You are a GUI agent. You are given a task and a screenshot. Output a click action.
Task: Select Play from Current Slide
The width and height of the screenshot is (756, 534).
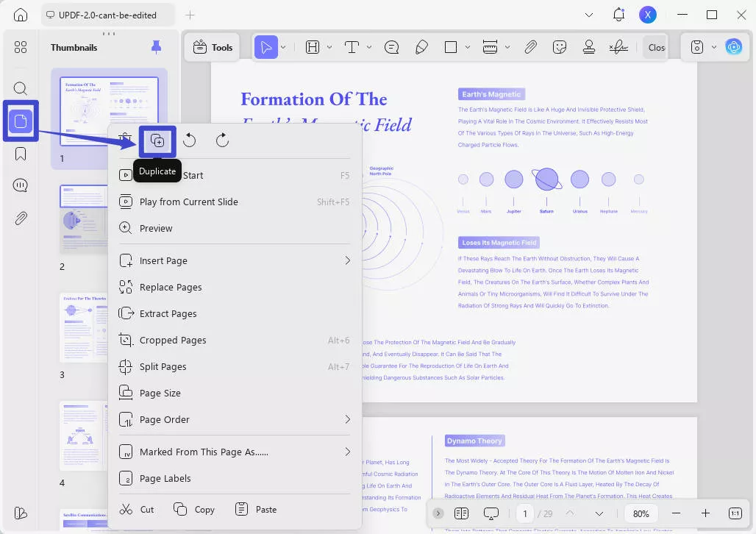point(188,202)
